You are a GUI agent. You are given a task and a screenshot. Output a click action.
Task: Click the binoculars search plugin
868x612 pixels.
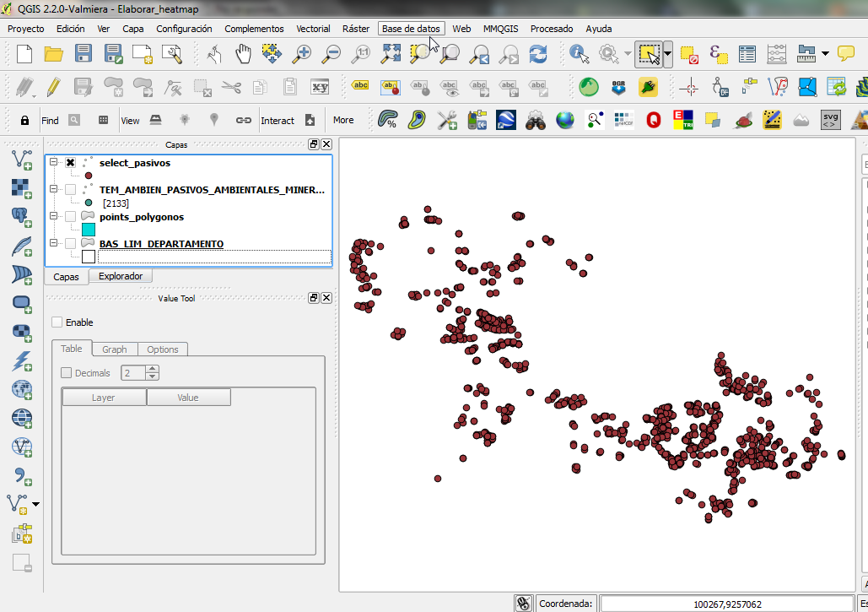[536, 120]
